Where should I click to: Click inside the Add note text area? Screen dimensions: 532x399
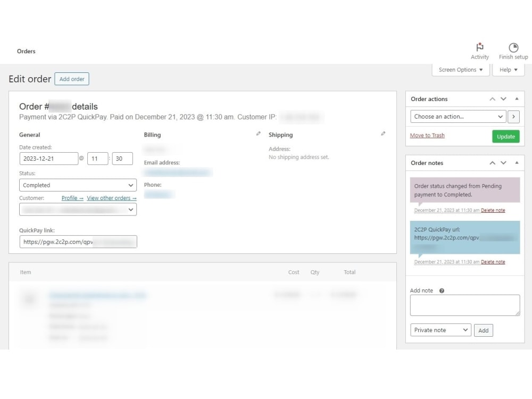(464, 304)
